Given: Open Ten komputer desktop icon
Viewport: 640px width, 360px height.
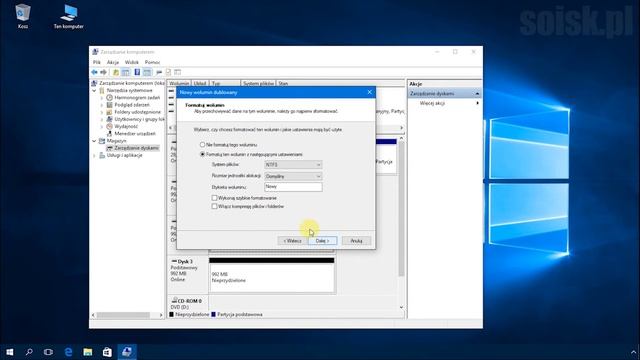Looking at the screenshot, I should (69, 17).
